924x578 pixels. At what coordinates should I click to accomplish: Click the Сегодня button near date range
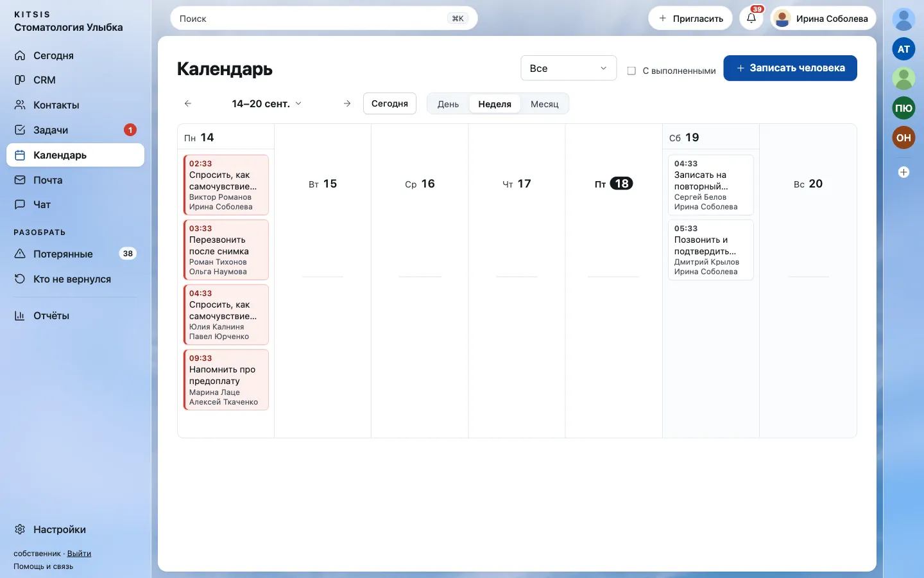[389, 103]
